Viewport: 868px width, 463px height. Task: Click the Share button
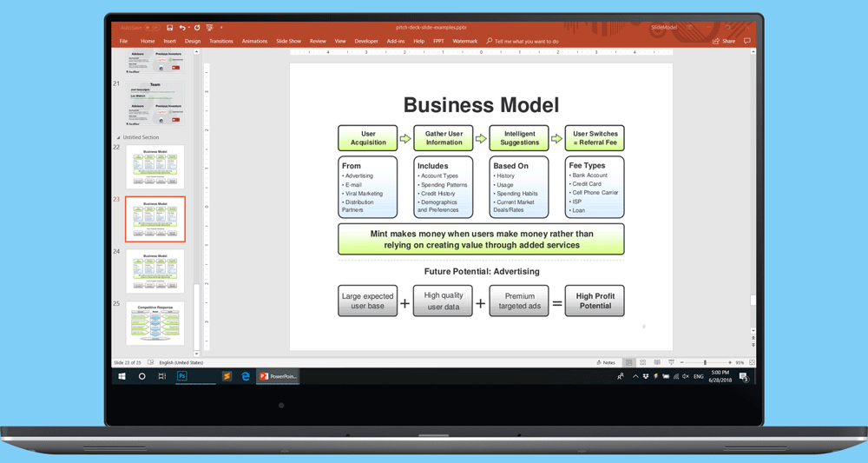tap(724, 41)
